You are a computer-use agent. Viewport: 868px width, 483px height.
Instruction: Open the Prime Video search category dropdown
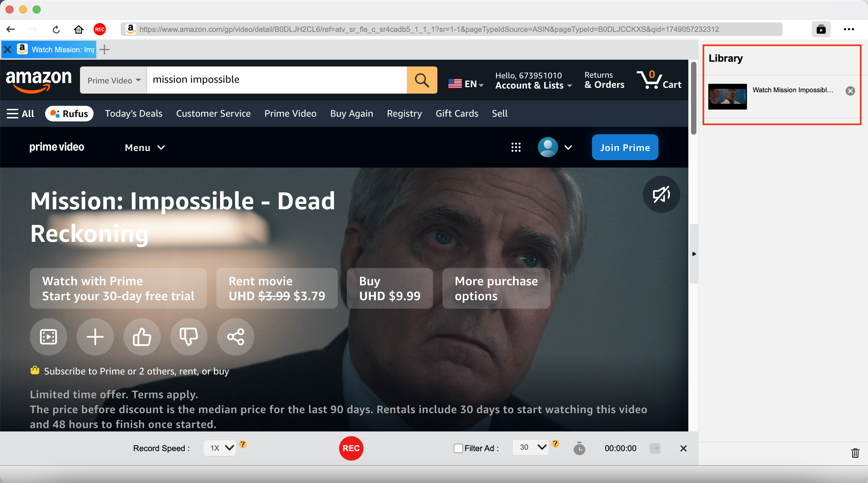pos(114,80)
